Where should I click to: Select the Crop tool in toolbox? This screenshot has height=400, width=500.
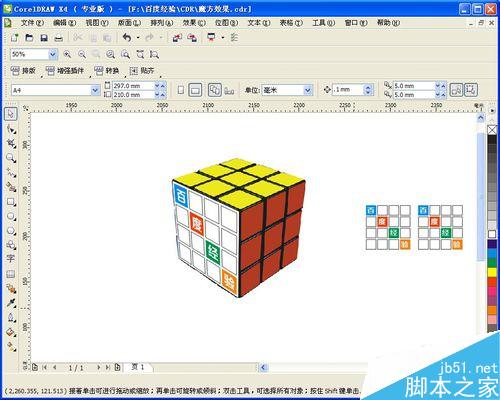coord(11,143)
